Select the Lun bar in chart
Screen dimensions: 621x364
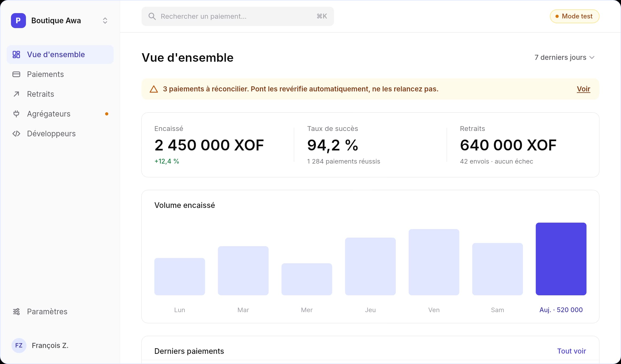180,277
